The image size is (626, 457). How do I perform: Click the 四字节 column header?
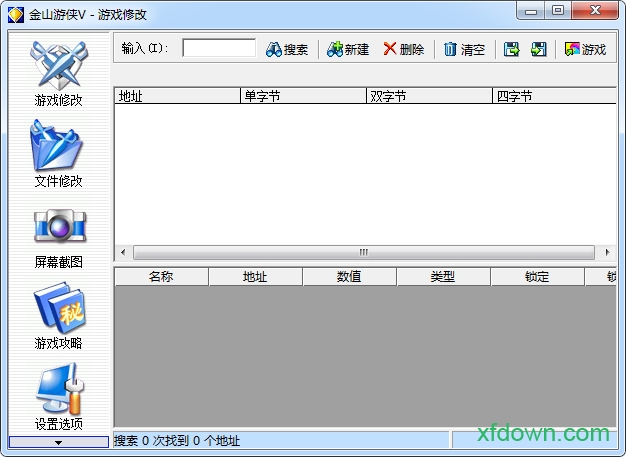click(x=555, y=96)
